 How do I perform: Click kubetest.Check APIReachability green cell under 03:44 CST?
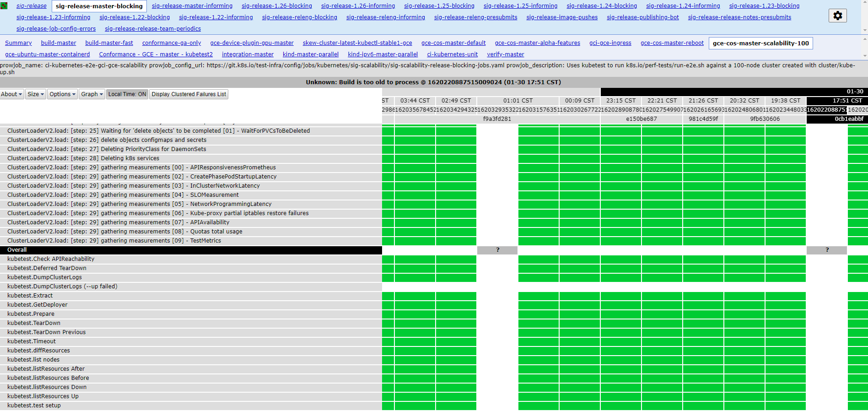point(415,259)
